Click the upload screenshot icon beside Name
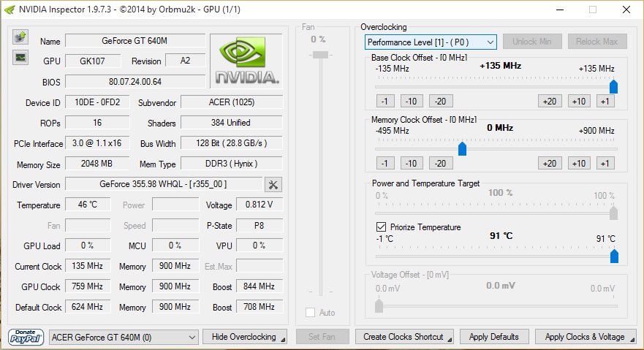The image size is (644, 350). [x=20, y=37]
